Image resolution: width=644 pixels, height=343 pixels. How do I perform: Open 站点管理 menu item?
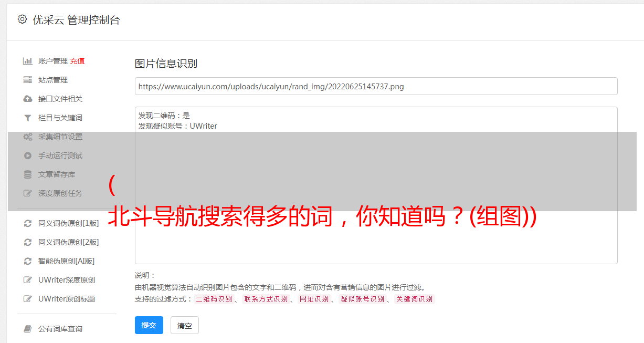[53, 80]
